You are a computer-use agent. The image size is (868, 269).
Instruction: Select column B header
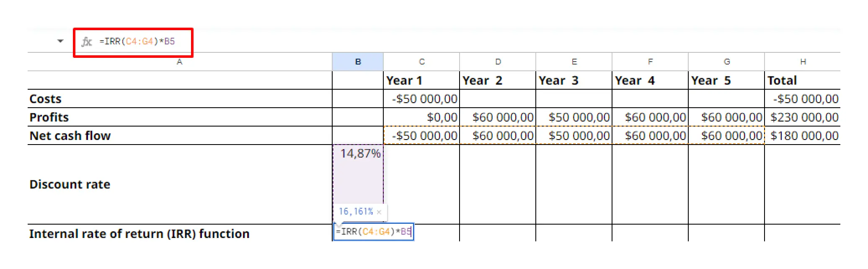click(x=358, y=62)
